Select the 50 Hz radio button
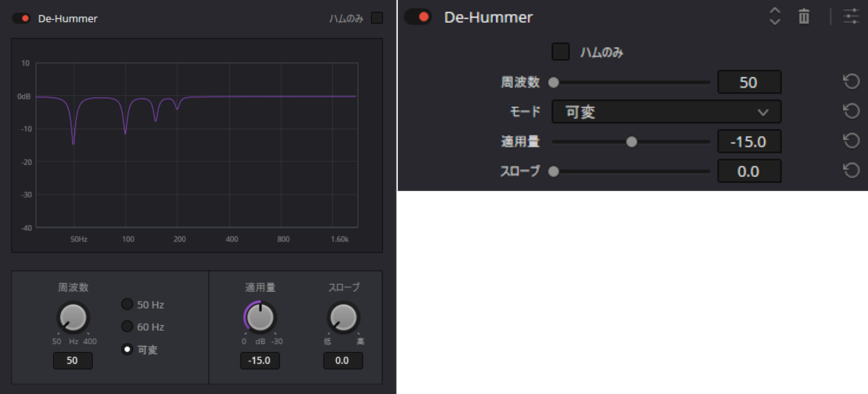This screenshot has height=394, width=868. tap(128, 305)
